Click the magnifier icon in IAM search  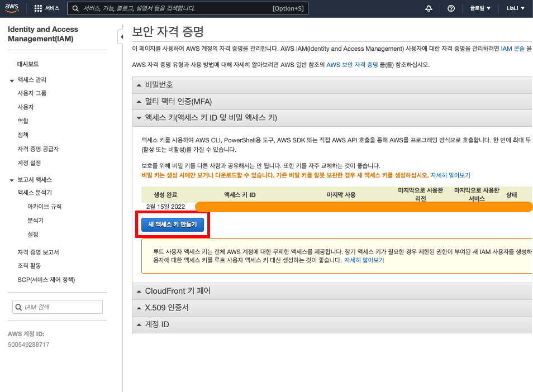18,307
